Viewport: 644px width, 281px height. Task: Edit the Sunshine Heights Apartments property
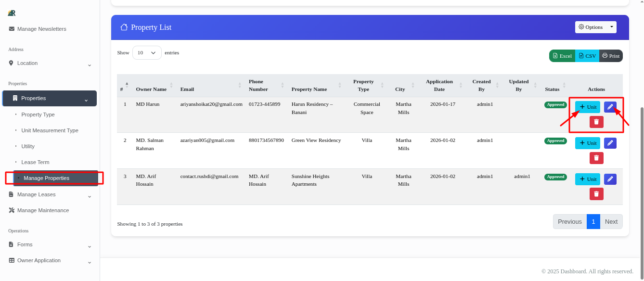[x=610, y=179]
